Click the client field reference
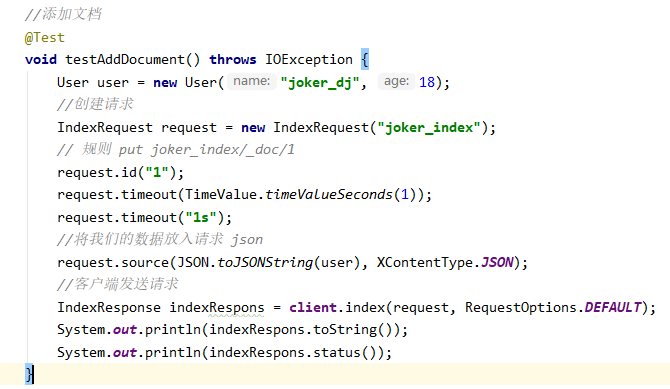 (313, 308)
